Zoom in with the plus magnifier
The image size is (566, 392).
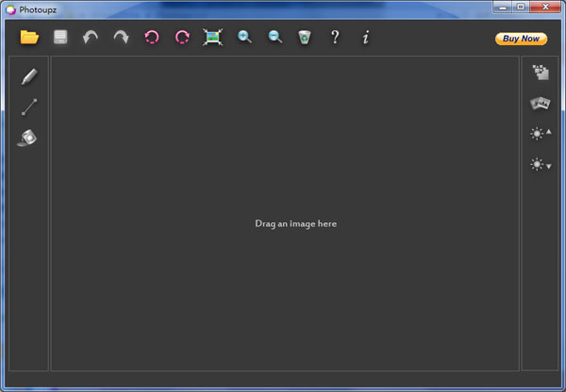click(244, 38)
